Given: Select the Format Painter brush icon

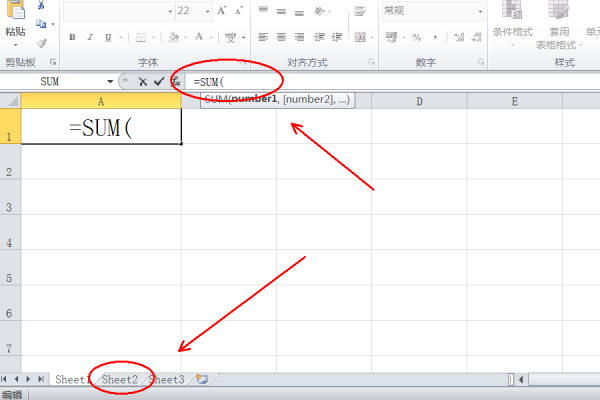Looking at the screenshot, I should 41,43.
